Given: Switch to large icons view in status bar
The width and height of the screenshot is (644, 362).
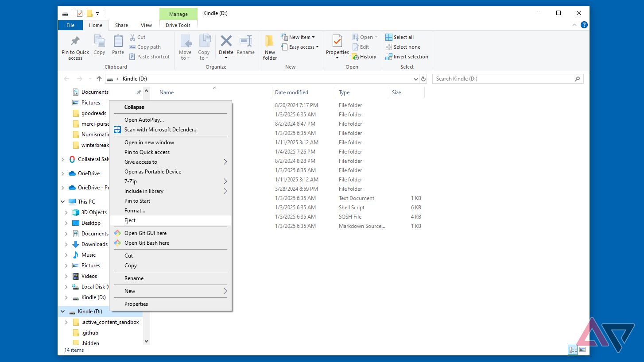Looking at the screenshot, I should [582, 350].
